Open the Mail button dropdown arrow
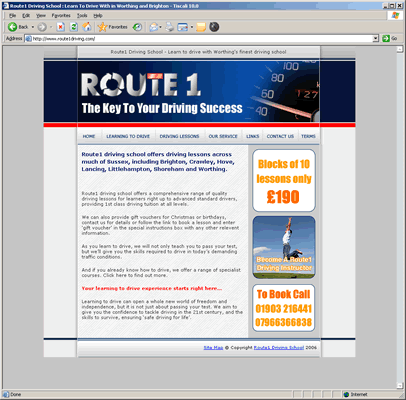The image size is (406, 400). tap(160, 27)
